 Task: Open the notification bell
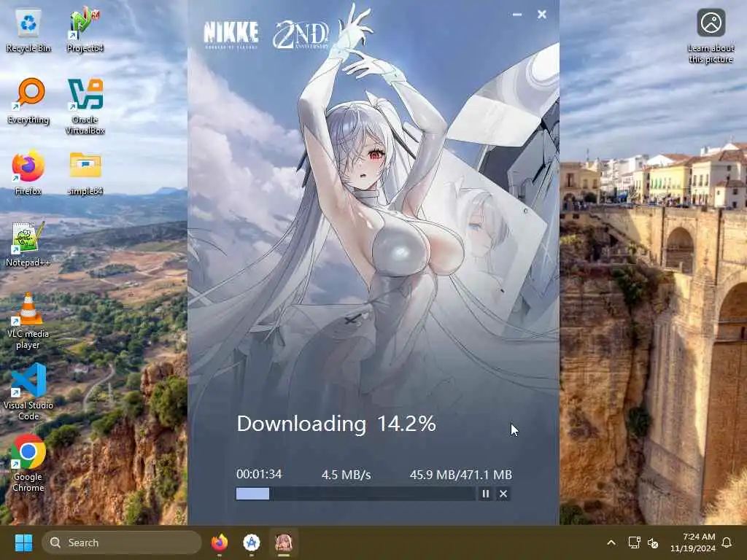(x=727, y=542)
